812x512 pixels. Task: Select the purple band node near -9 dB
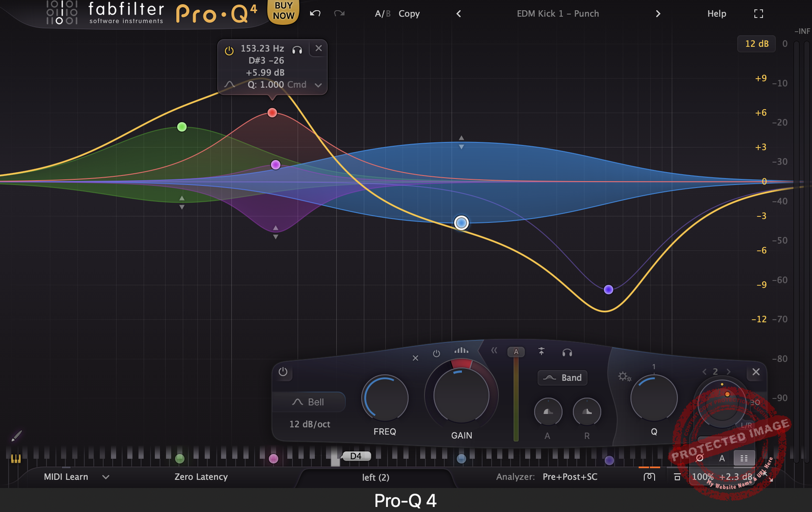pos(608,290)
